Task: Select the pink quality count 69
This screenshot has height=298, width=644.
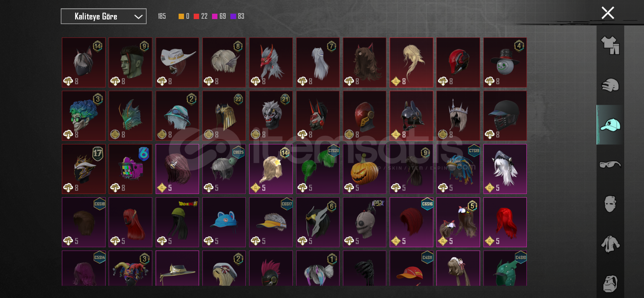Action: (219, 16)
